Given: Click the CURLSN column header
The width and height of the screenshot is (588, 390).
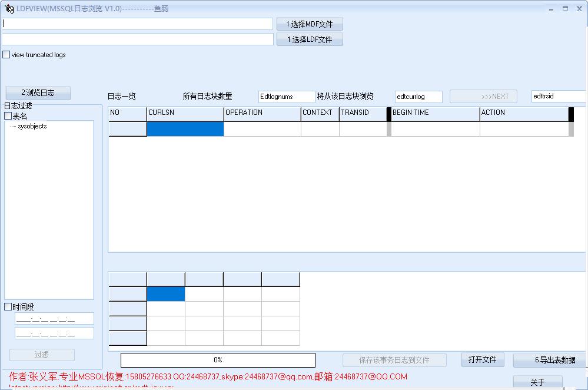Looking at the screenshot, I should tap(185, 114).
